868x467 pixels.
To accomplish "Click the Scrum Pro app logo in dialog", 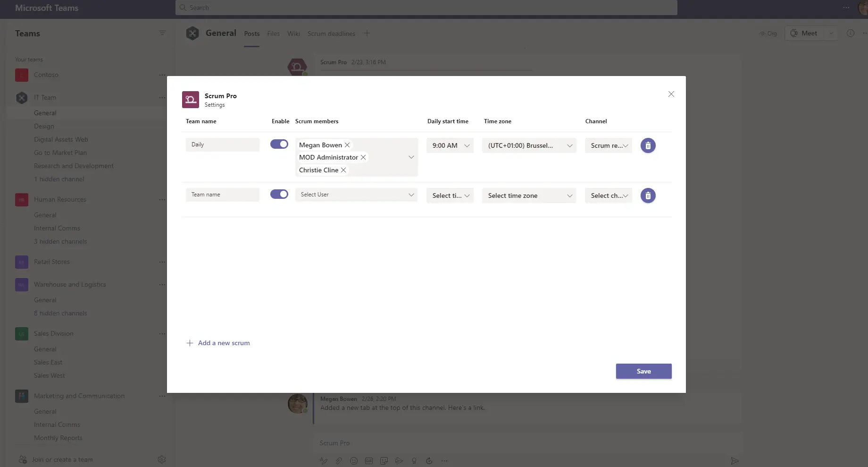I will click(x=191, y=100).
